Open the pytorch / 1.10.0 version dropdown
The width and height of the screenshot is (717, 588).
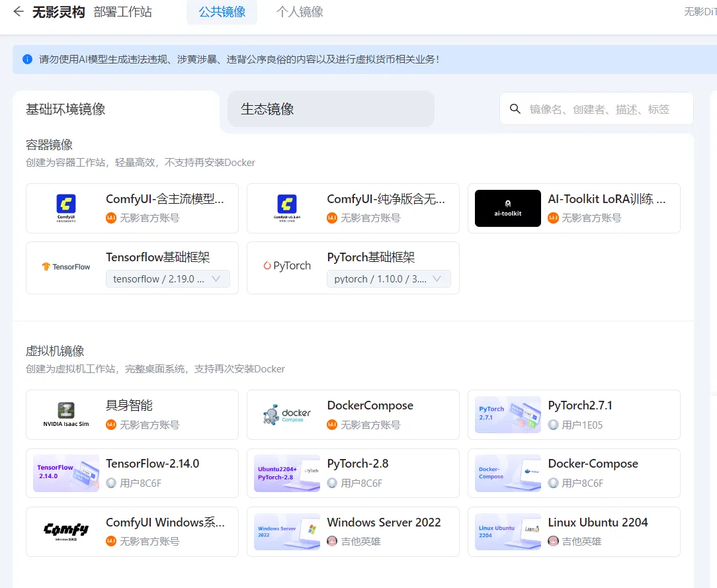389,279
